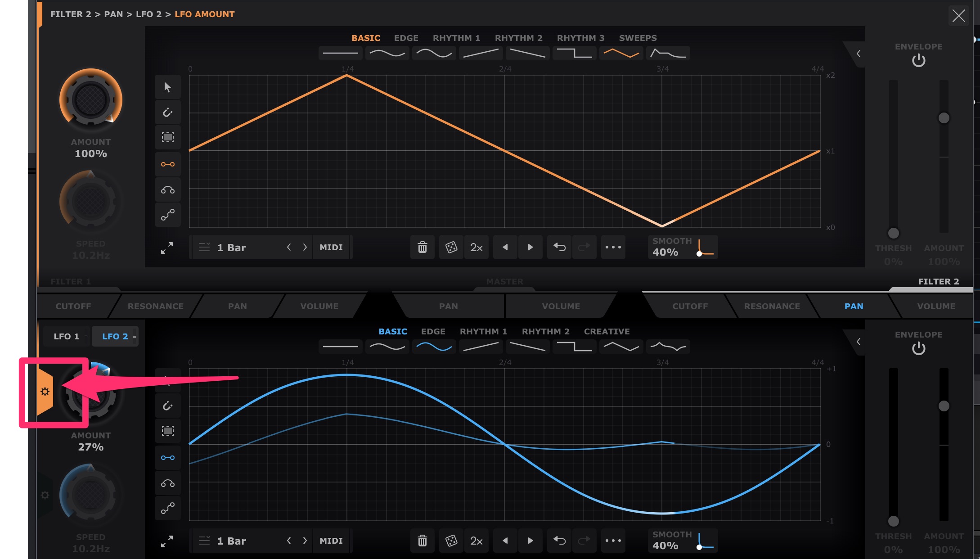This screenshot has width=980, height=559.
Task: Click the SWEEPS preset category
Action: click(x=638, y=38)
